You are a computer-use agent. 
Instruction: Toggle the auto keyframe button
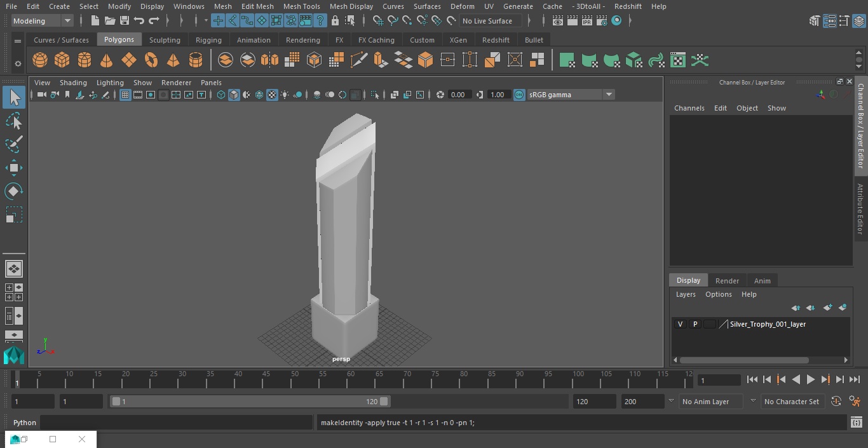[x=836, y=402]
